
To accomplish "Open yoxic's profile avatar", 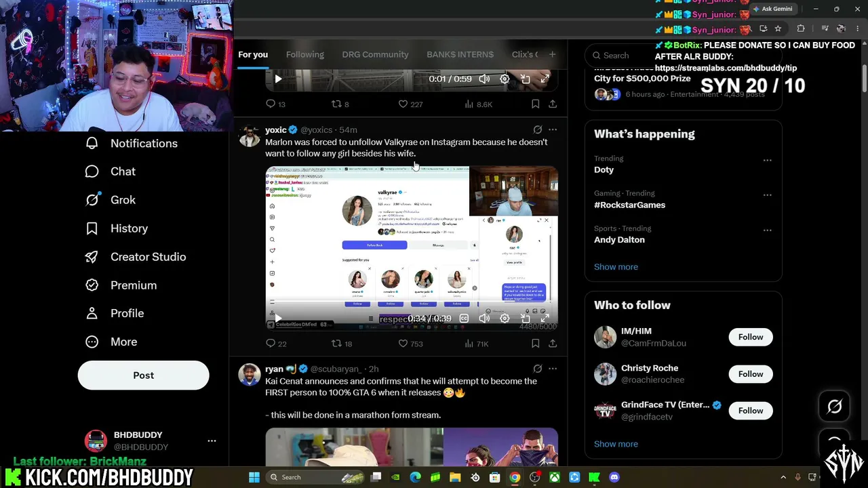I will click(x=250, y=136).
